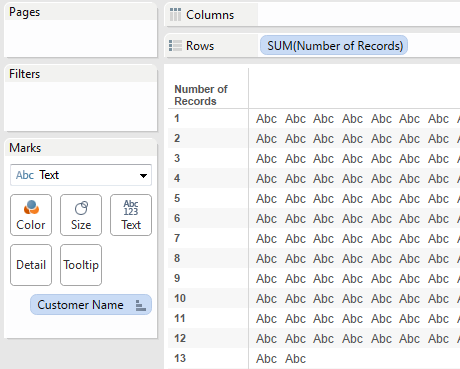Click the Text marks card button
This screenshot has width=460, height=369.
131,215
